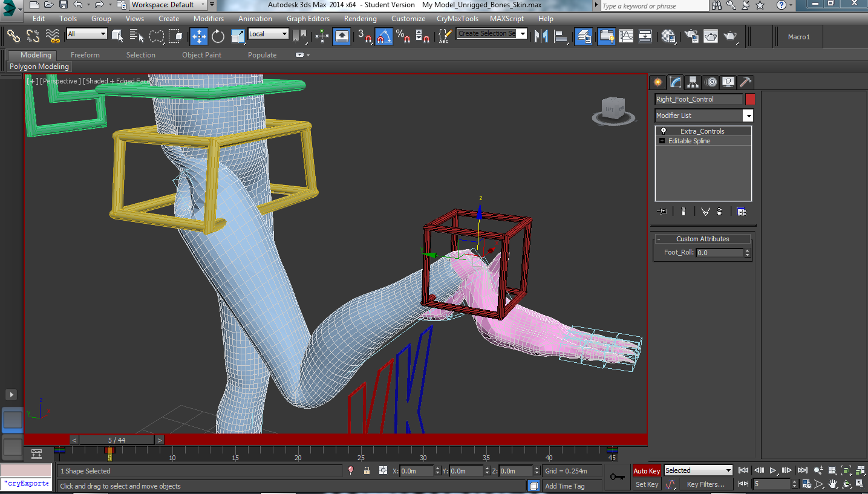The height and width of the screenshot is (494, 868).
Task: Click the Key Filters button
Action: 705,484
